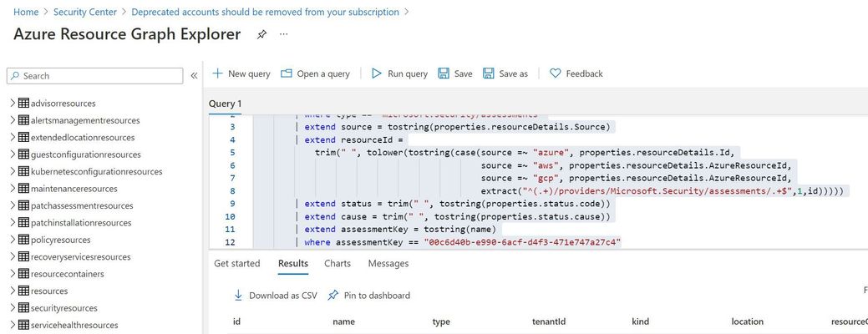Click the Download as CSV arrow icon

tap(238, 296)
